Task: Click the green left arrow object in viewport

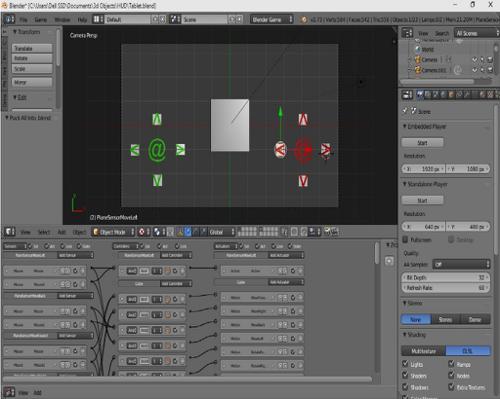Action: 134,150
